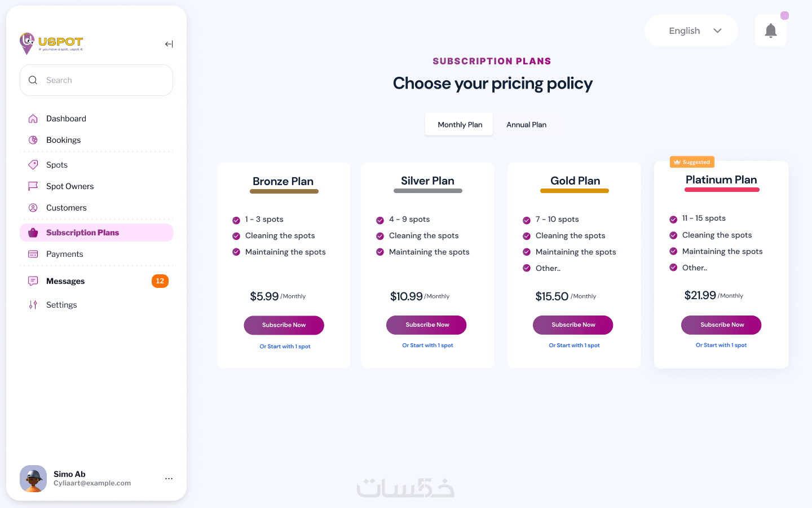This screenshot has height=508, width=812.
Task: Click the notification bell icon
Action: (x=770, y=31)
